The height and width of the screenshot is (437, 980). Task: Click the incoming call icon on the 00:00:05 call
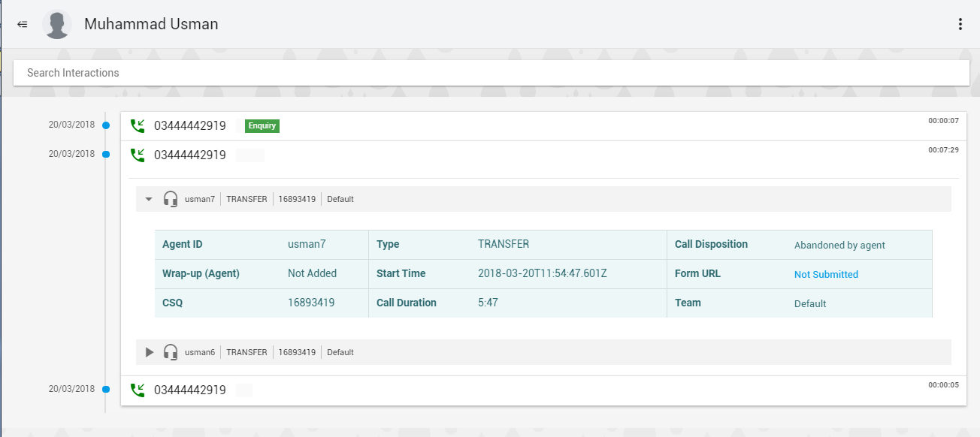(x=138, y=390)
